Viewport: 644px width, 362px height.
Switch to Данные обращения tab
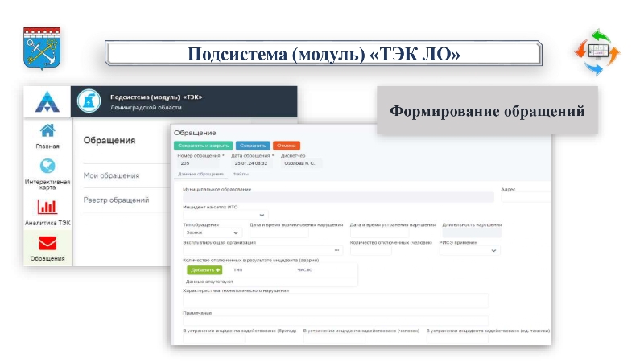[200, 174]
